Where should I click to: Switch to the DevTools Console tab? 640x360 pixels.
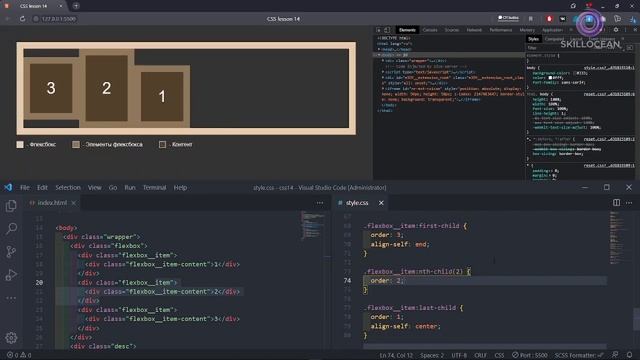[x=430, y=30]
